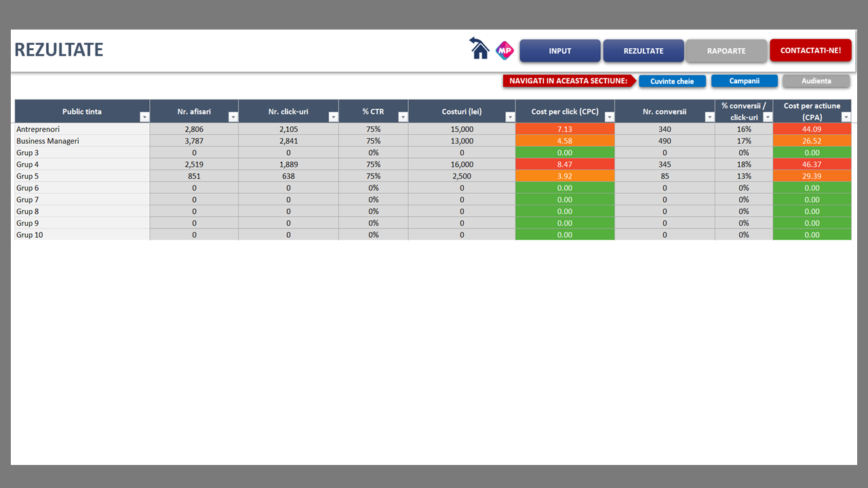Select the Audienta subsection button
Screen dimensions: 868x488
[816, 81]
